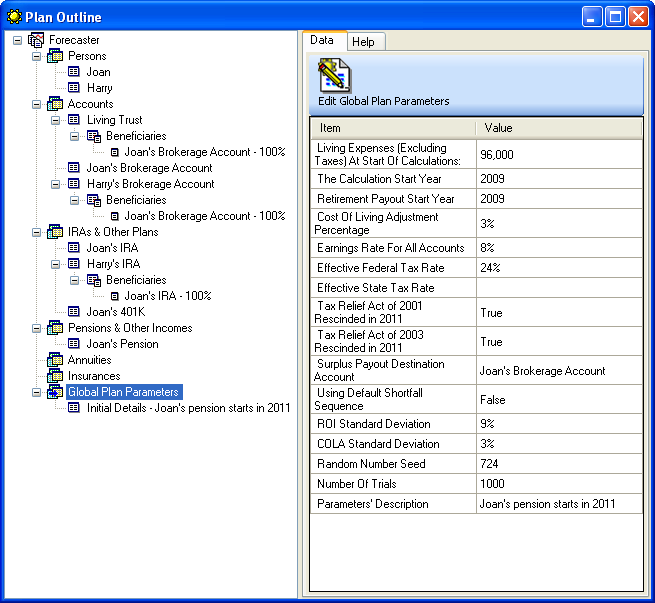Collapse the Living Trust node

pyautogui.click(x=55, y=120)
